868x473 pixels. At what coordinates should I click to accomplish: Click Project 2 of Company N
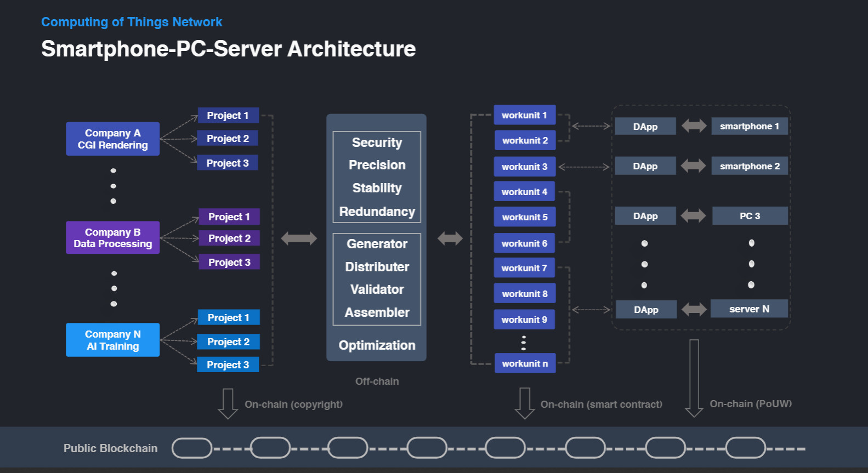[x=228, y=341]
